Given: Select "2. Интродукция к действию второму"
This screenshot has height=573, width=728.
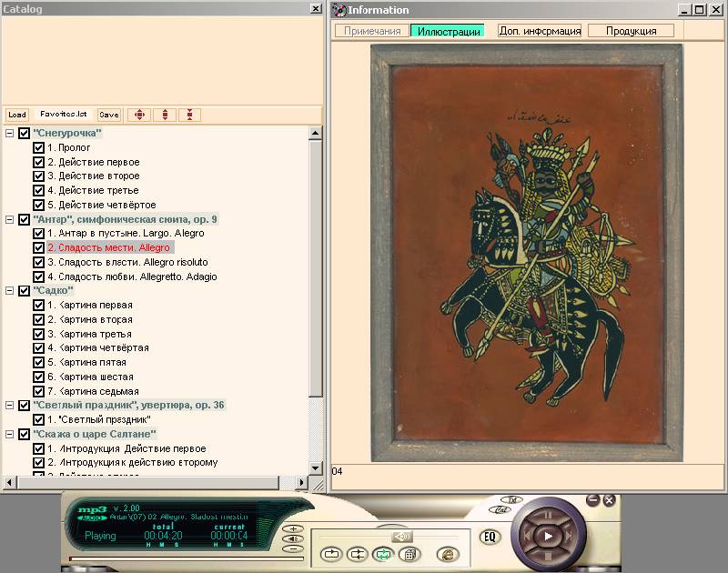Looking at the screenshot, I should [132, 463].
